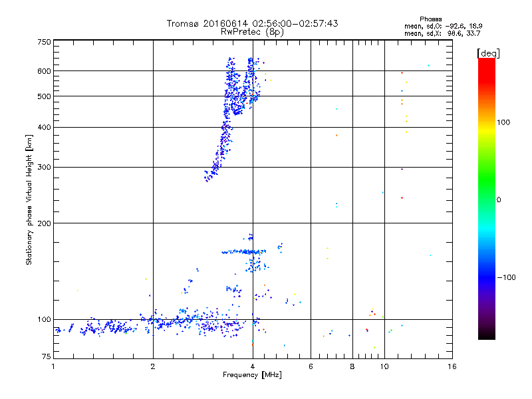532x399 pixels.
Task: Click the colorbar label '0'
Action: [x=499, y=200]
